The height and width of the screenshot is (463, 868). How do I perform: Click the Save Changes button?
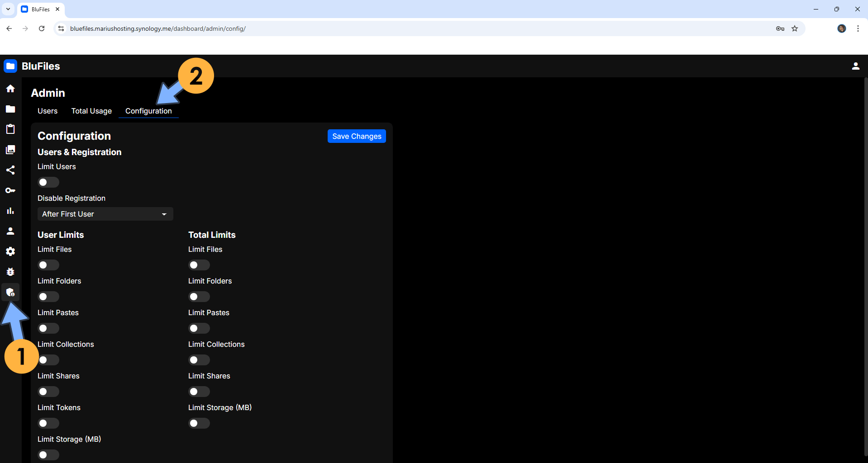[x=356, y=136]
